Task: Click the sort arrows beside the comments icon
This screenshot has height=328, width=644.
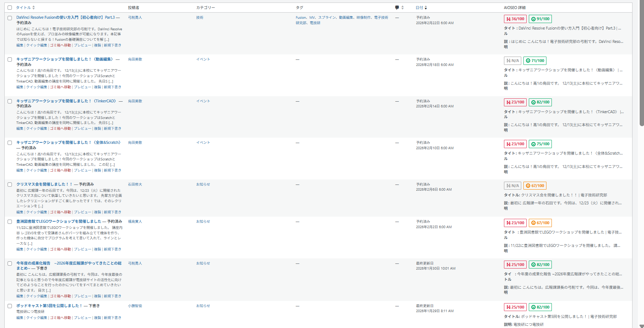Action: 402,8
